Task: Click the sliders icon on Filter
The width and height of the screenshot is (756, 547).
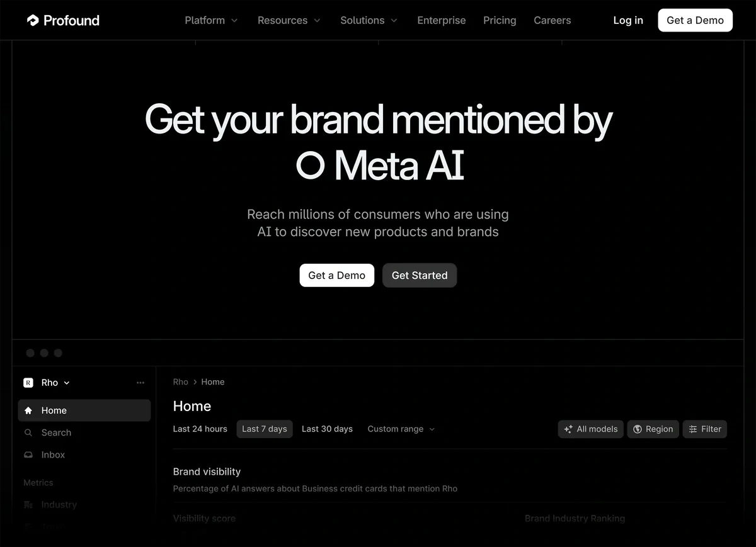Action: (693, 429)
